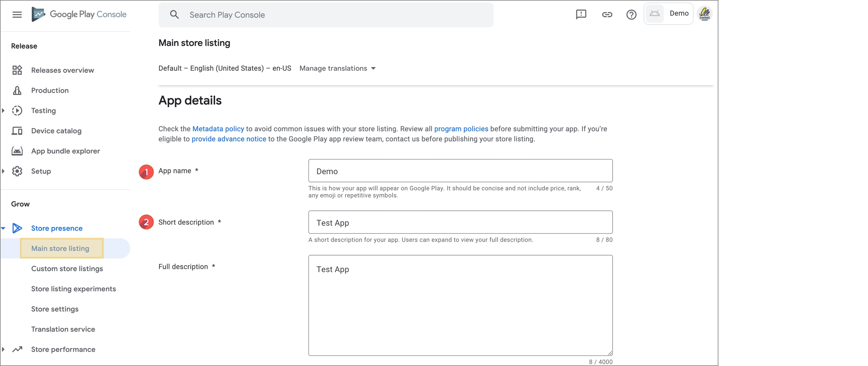Click the Setup gear icon
The width and height of the screenshot is (868, 366).
[17, 171]
